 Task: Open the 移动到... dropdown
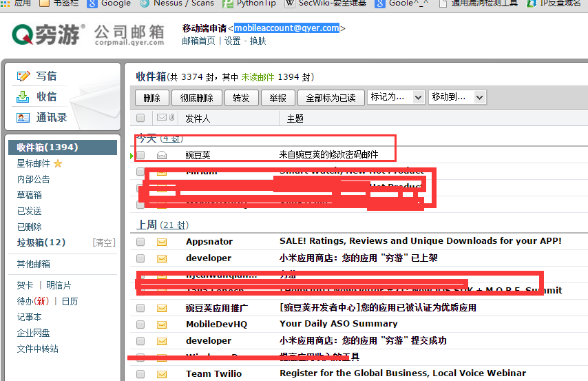point(457,98)
